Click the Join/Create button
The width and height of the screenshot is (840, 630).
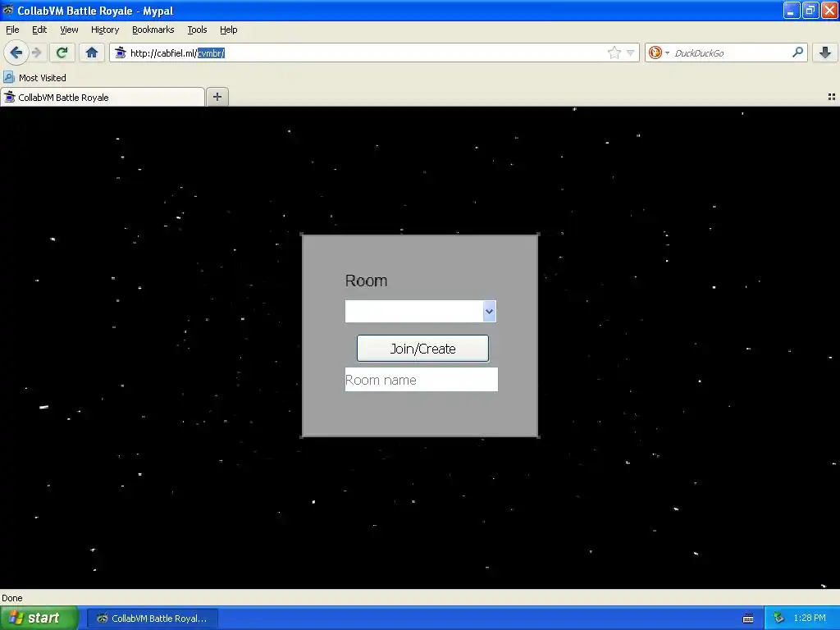pyautogui.click(x=422, y=348)
